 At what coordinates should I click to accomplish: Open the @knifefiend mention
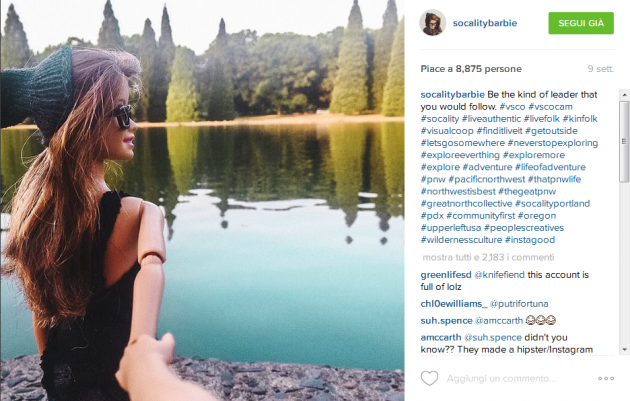499,275
